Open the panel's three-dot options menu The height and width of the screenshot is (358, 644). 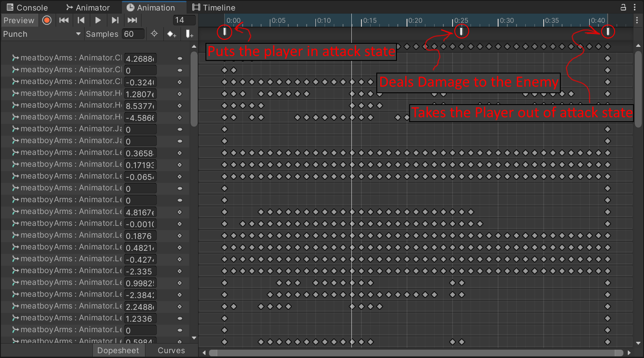[x=635, y=7]
